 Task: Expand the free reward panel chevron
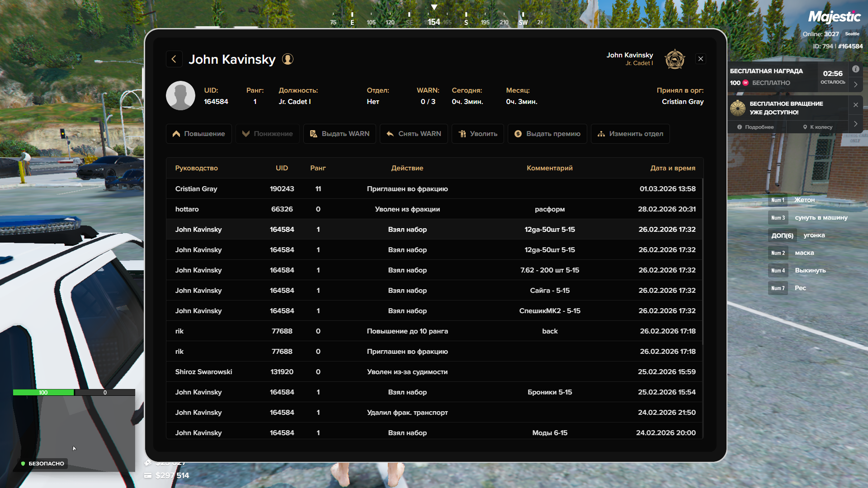tap(855, 84)
